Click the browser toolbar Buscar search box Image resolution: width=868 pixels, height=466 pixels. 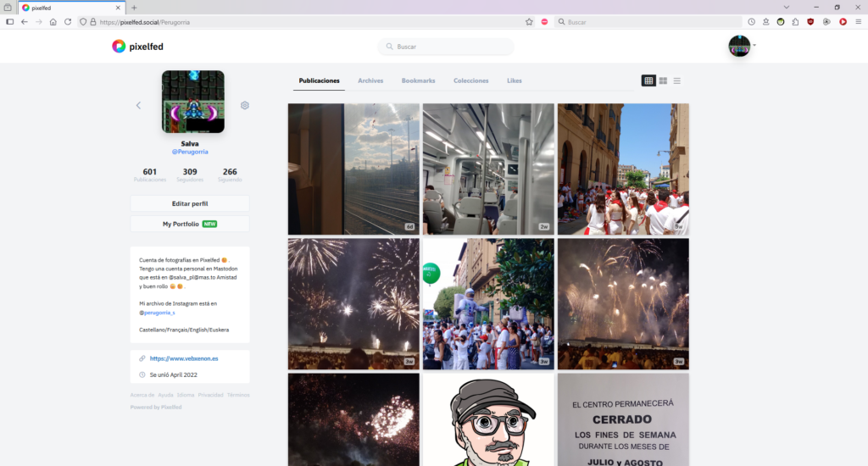click(648, 22)
